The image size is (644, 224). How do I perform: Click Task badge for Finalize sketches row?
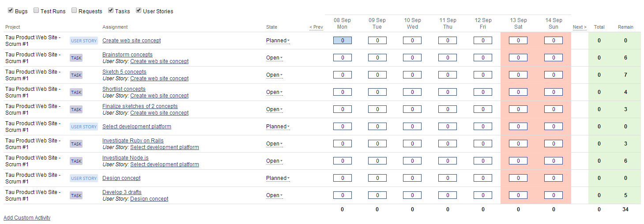(x=76, y=109)
